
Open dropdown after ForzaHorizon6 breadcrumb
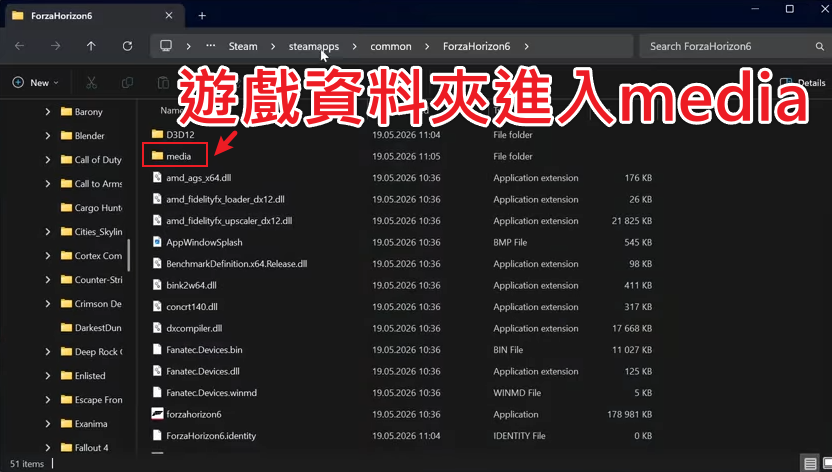coord(526,47)
